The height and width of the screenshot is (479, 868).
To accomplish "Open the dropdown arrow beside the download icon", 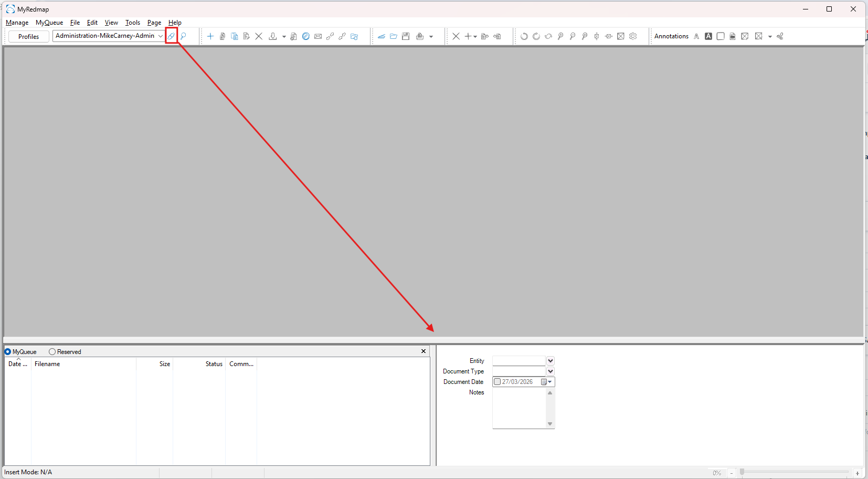I will click(284, 37).
